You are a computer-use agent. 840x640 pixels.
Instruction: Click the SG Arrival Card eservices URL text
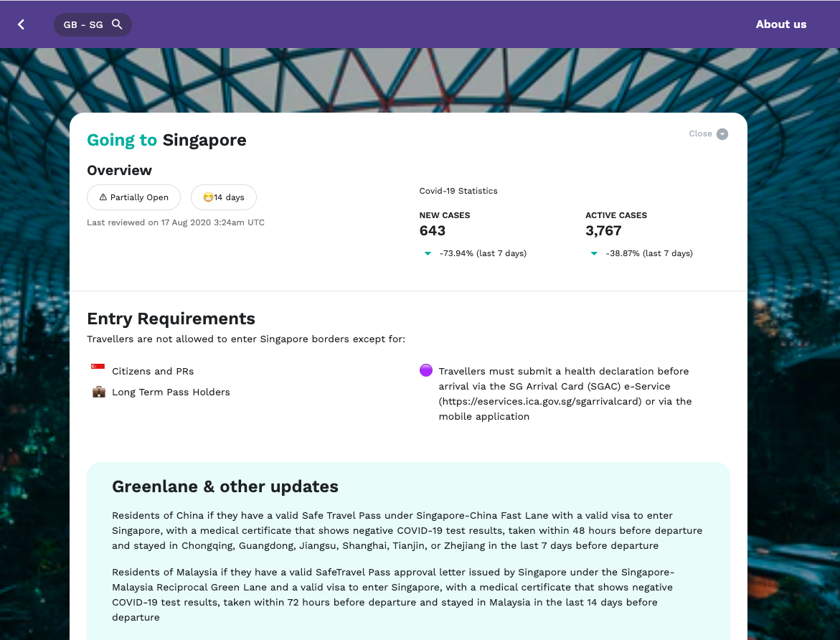pos(539,401)
